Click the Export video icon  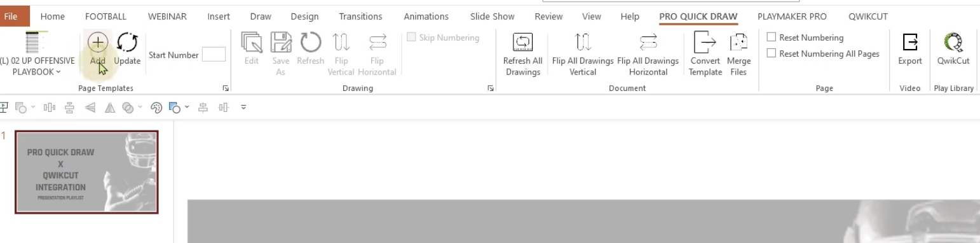909,43
